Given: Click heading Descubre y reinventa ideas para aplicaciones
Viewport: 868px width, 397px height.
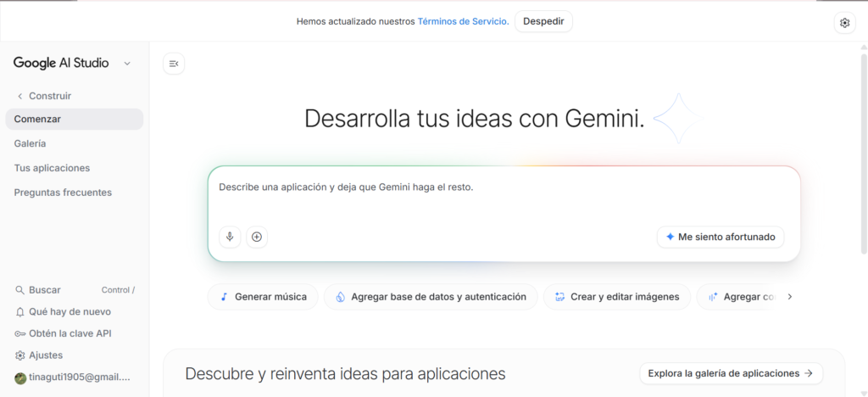Looking at the screenshot, I should pos(345,374).
